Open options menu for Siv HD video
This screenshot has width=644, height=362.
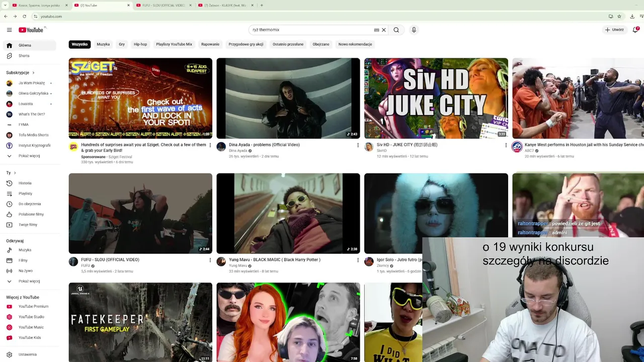[506, 145]
